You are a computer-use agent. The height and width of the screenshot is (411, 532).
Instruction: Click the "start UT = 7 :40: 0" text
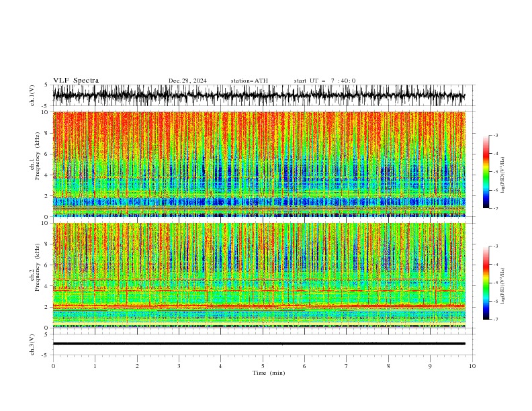[x=324, y=81]
